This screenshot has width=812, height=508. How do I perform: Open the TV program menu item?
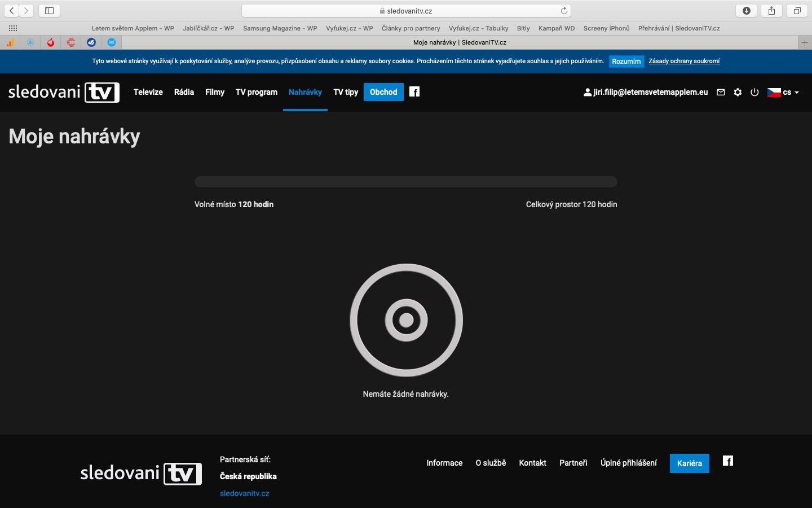pos(257,92)
